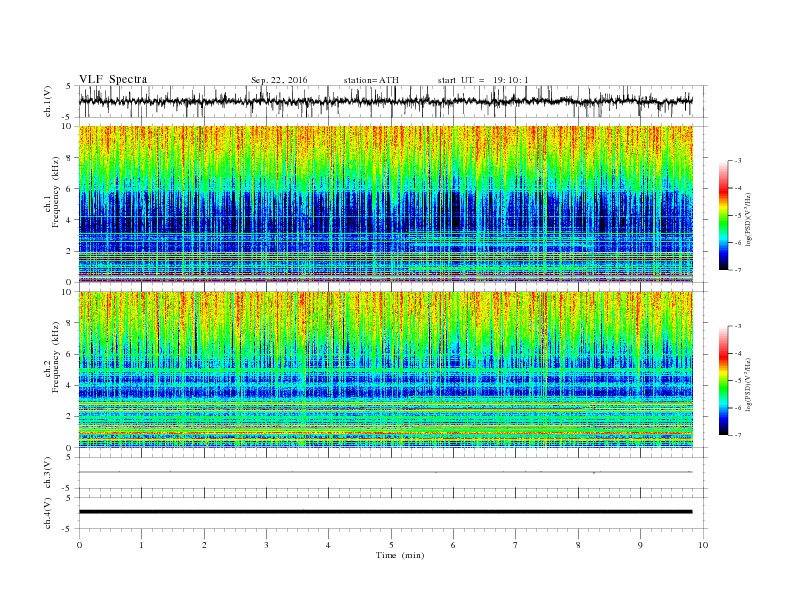Click the "VLF Spectra" plot title
Viewport: 792px width, 612px height.
pyautogui.click(x=113, y=79)
